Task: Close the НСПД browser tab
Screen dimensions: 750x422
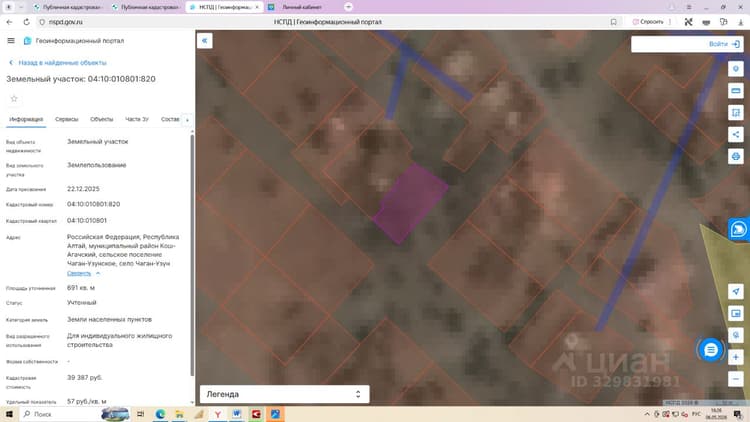Action: pos(257,7)
